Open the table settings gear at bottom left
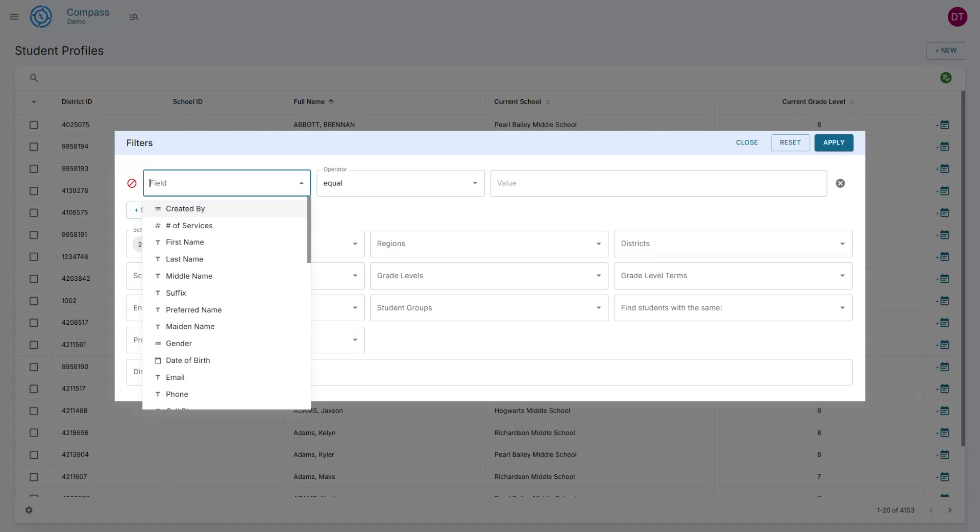Viewport: 980px width, 532px height. tap(29, 510)
